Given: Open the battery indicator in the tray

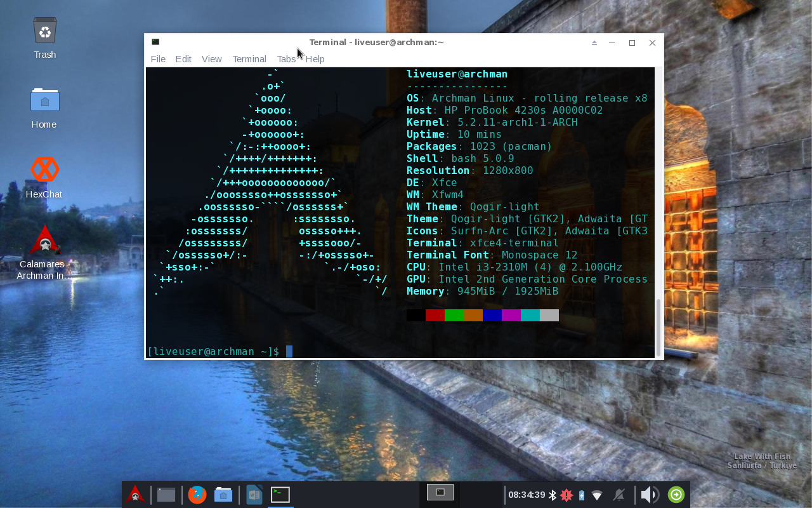Looking at the screenshot, I should pyautogui.click(x=582, y=494).
